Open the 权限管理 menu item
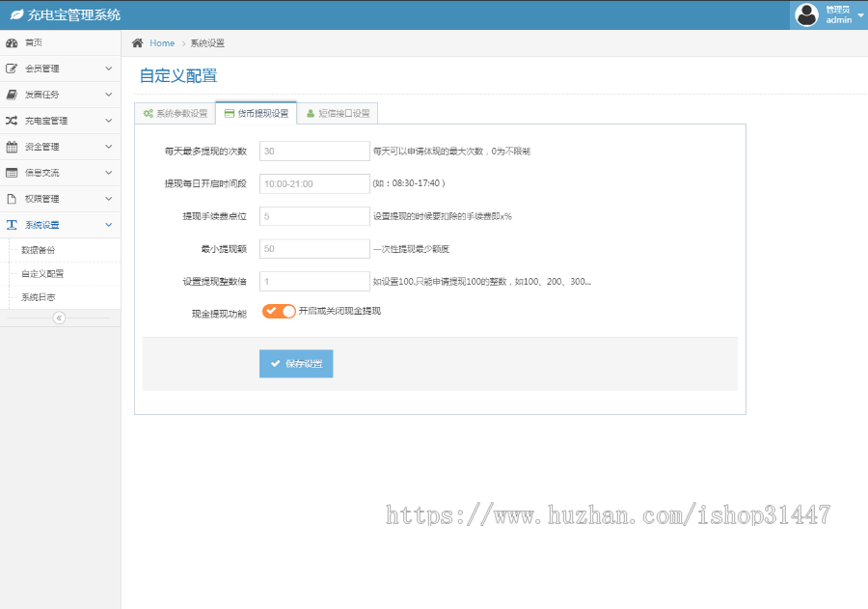 (x=61, y=199)
